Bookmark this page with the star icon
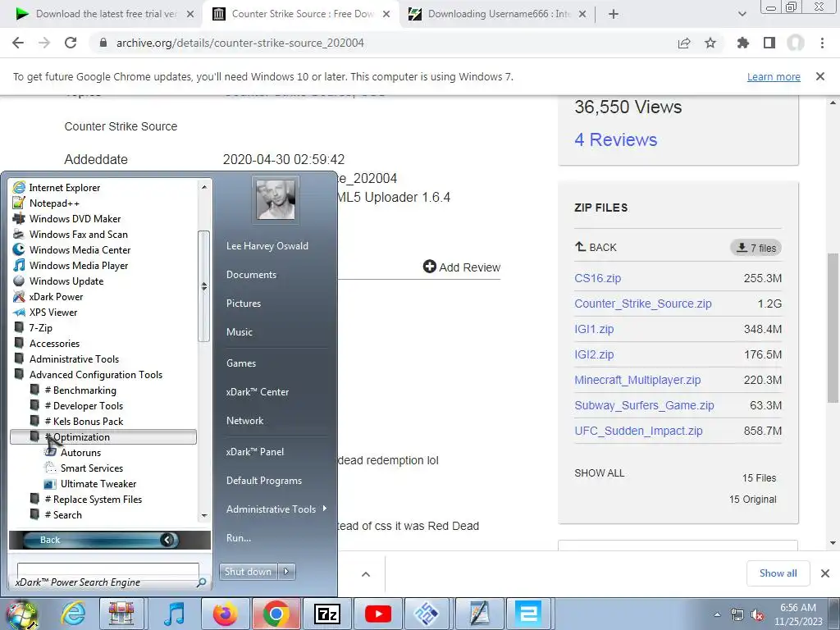Screen dimensions: 840x630 [710, 43]
